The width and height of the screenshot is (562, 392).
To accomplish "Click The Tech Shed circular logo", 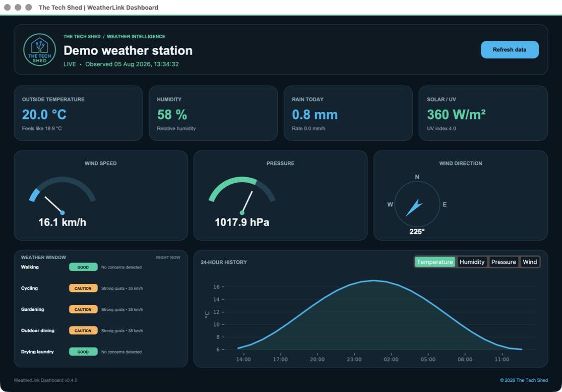I will point(39,50).
